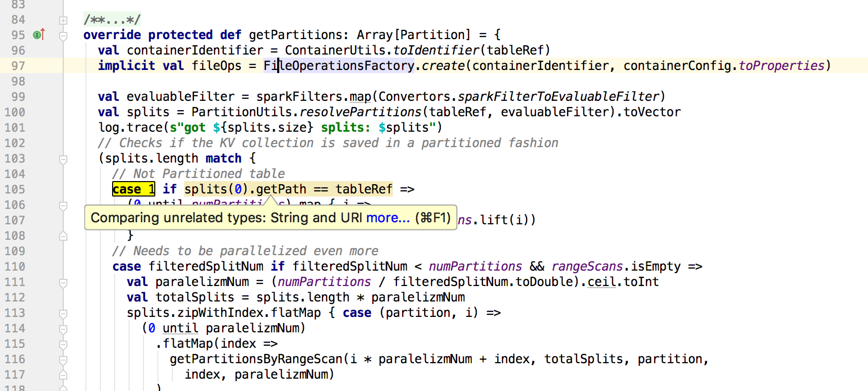
Task: Click 'getPath' on line 105
Action: coord(281,189)
